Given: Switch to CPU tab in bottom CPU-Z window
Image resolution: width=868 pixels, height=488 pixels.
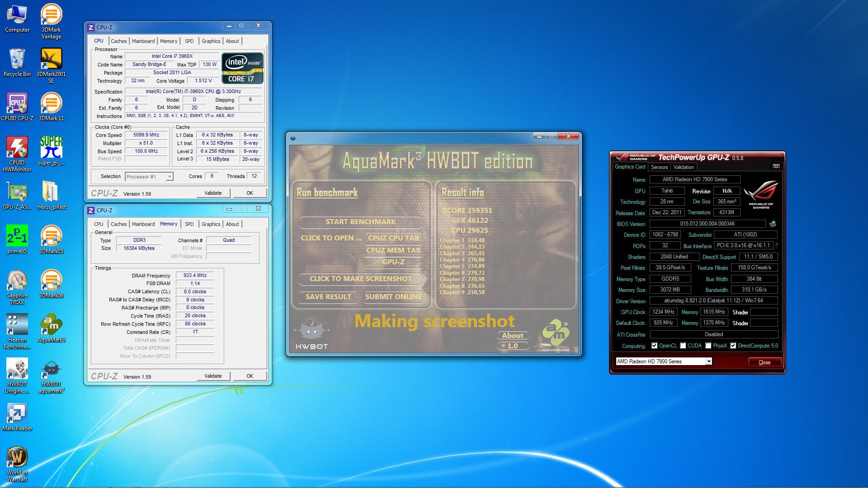Looking at the screenshot, I should (x=99, y=224).
